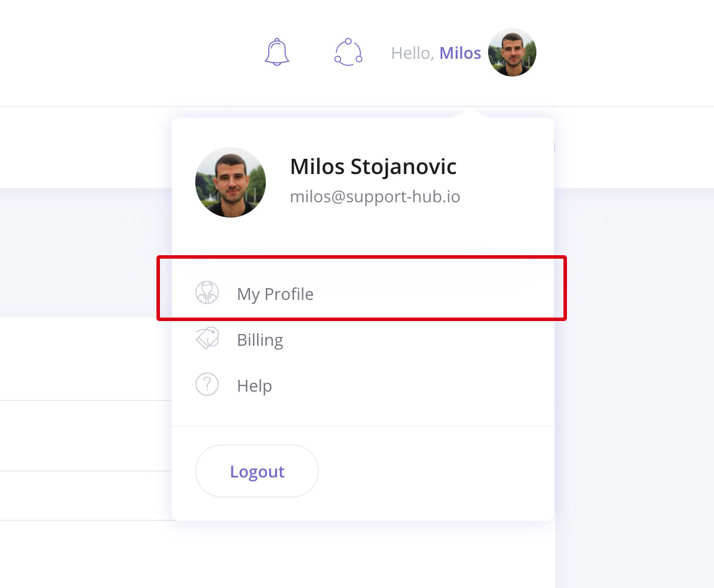Click the price-tag icon beside Billing
The image size is (714, 588).
[x=207, y=338]
